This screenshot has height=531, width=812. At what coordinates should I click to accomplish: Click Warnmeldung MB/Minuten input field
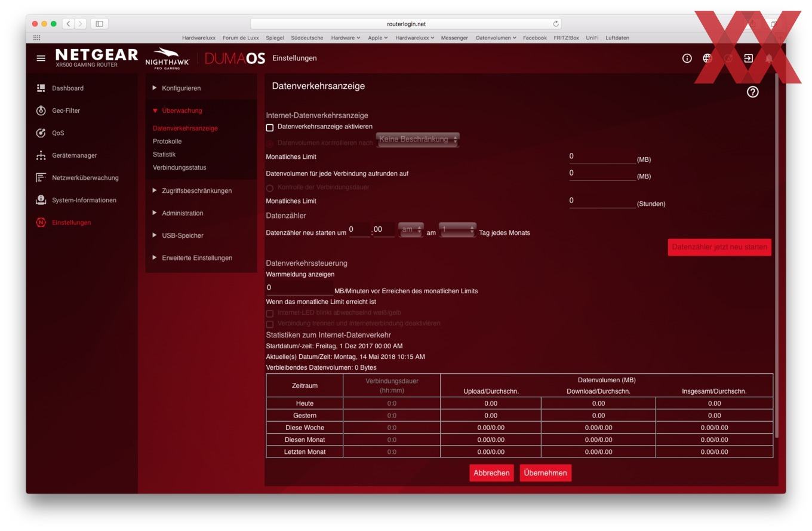[x=299, y=288]
